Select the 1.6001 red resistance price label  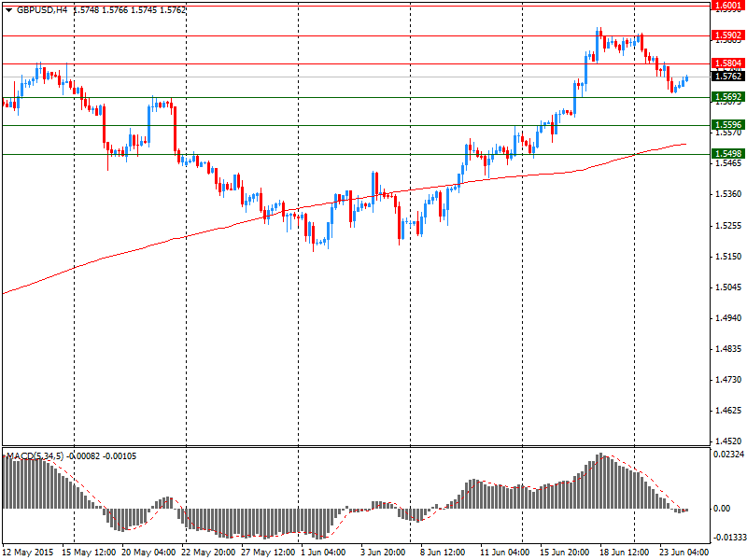pyautogui.click(x=728, y=6)
